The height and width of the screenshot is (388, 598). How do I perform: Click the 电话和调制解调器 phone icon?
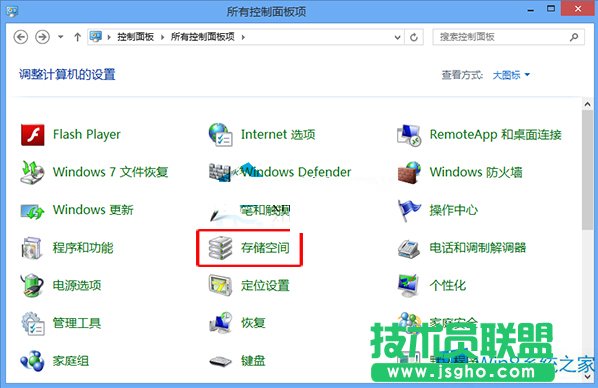[x=409, y=249]
